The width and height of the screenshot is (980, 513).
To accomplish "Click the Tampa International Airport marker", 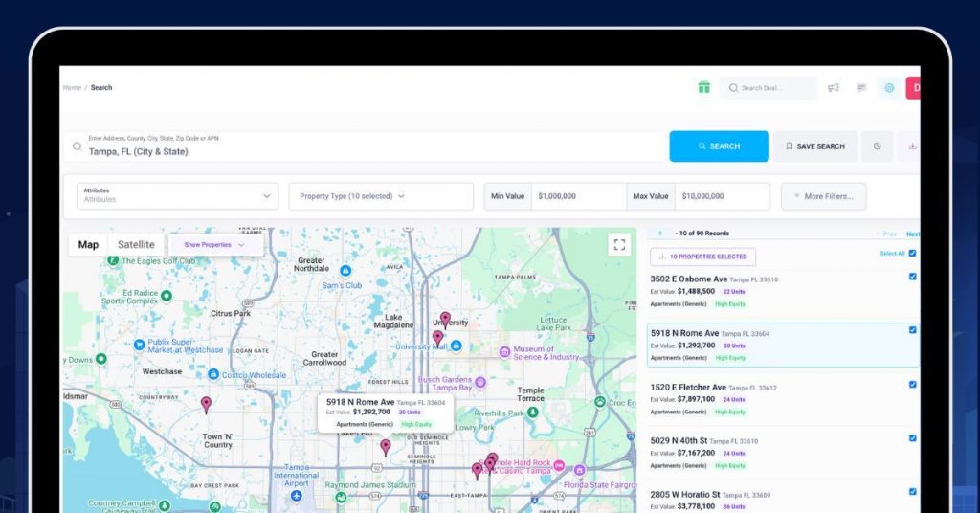I will (297, 496).
